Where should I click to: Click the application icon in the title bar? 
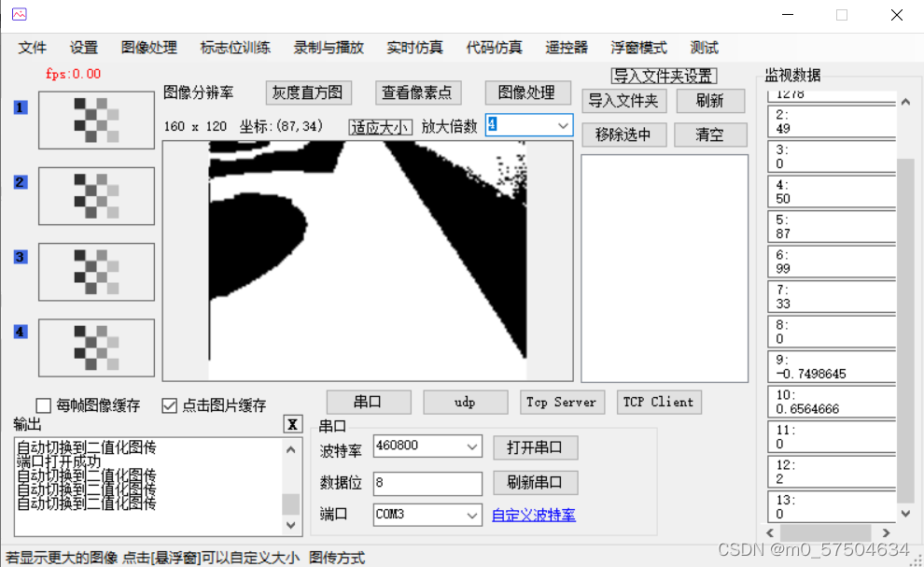pyautogui.click(x=20, y=14)
